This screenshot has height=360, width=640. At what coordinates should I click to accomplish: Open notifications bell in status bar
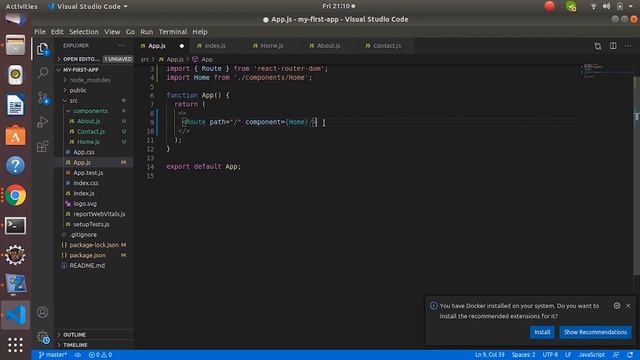tap(630, 355)
